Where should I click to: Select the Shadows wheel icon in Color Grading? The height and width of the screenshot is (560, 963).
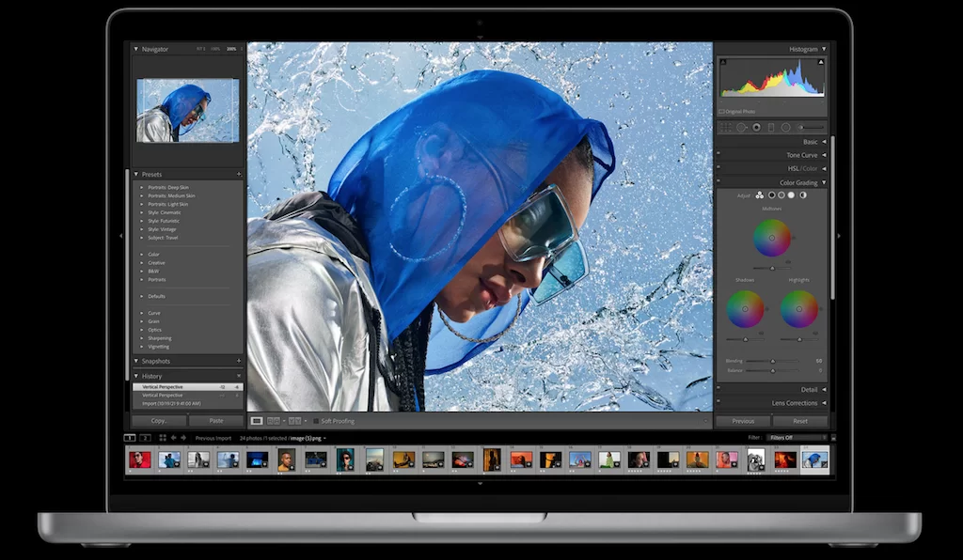tap(772, 195)
